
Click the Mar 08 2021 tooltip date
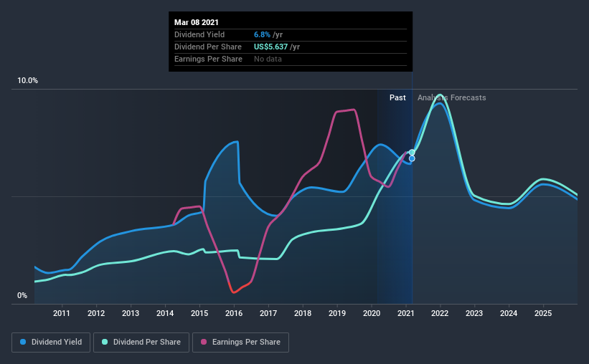197,22
